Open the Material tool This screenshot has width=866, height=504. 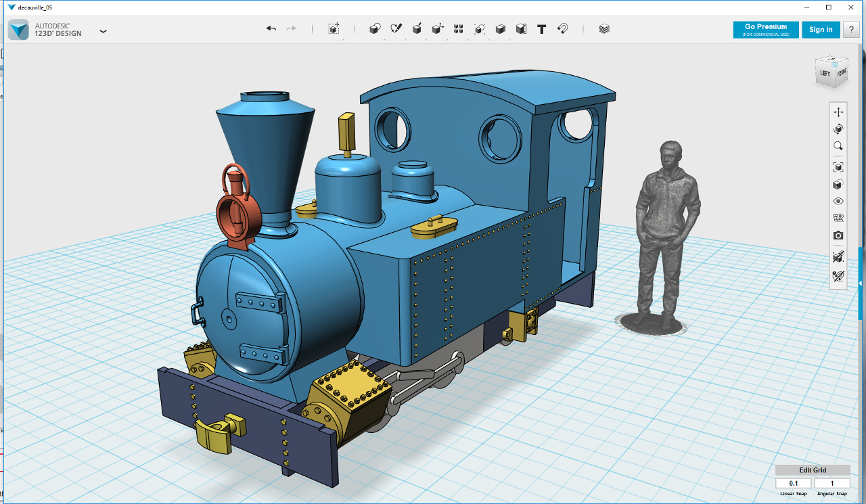[604, 29]
